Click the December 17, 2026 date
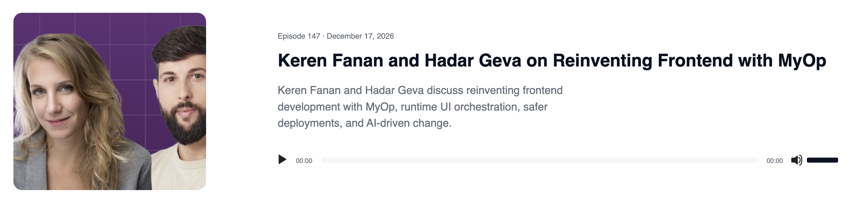This screenshot has width=868, height=206. pos(360,36)
